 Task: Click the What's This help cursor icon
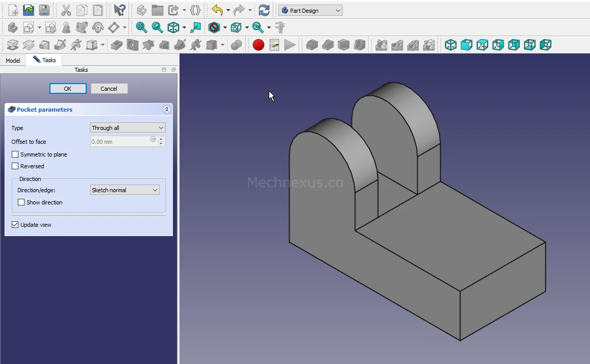[119, 10]
